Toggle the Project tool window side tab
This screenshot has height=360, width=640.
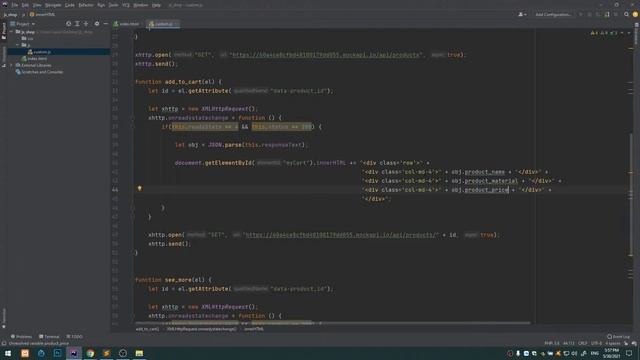coord(4,31)
